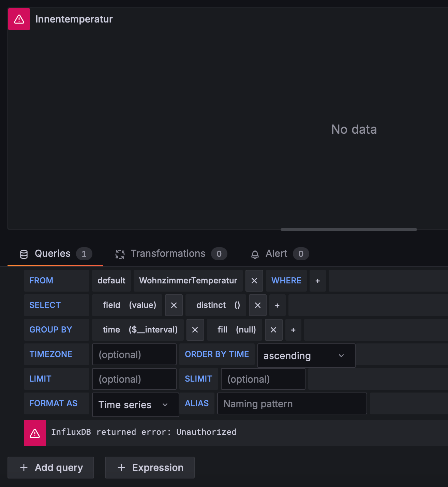Click the ALIAS Naming pattern field
This screenshot has width=448, height=487.
pyautogui.click(x=292, y=403)
